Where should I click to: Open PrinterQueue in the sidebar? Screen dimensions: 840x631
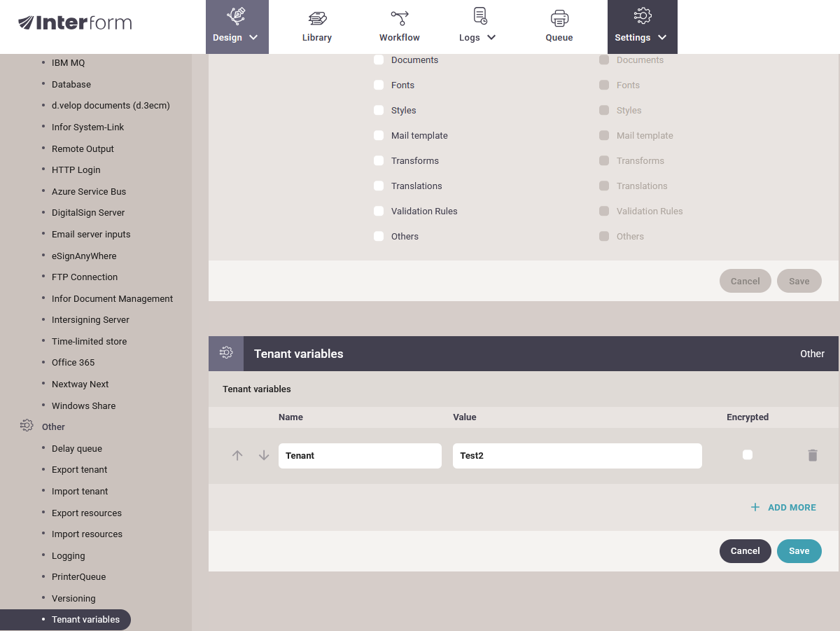click(x=78, y=576)
